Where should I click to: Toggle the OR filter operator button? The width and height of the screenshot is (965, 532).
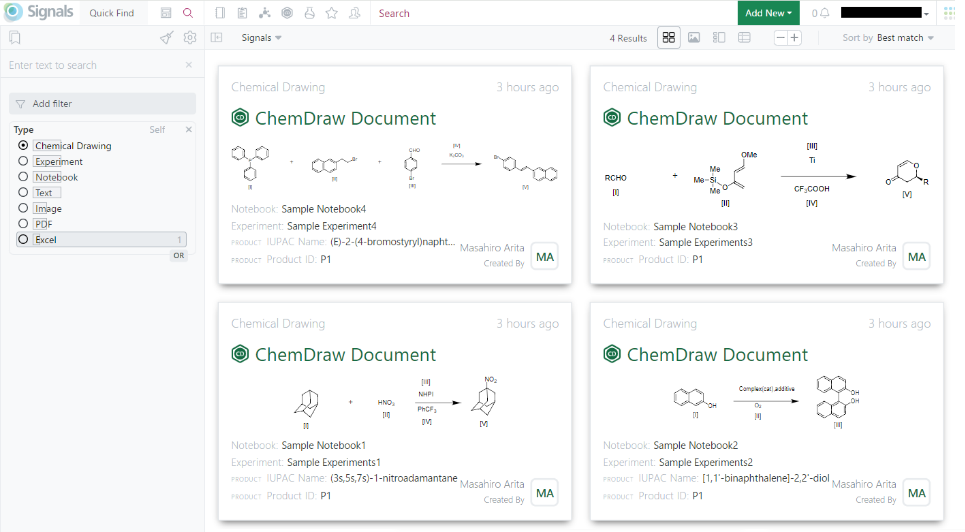178,255
